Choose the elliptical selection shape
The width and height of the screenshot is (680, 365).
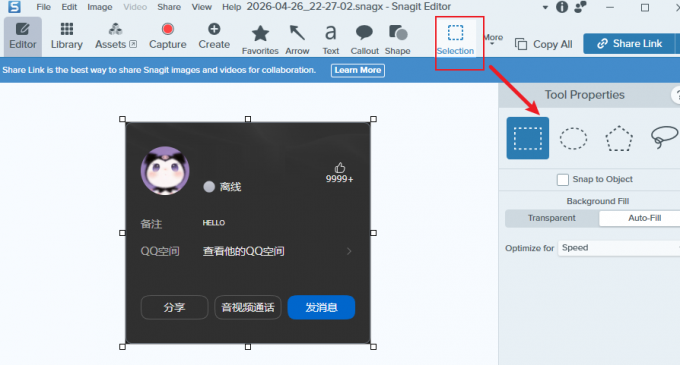pyautogui.click(x=573, y=138)
